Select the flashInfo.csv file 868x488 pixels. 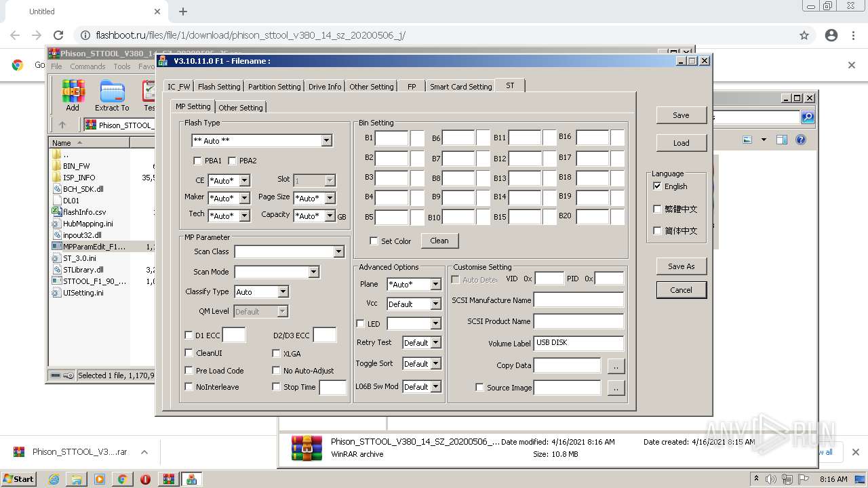(85, 212)
